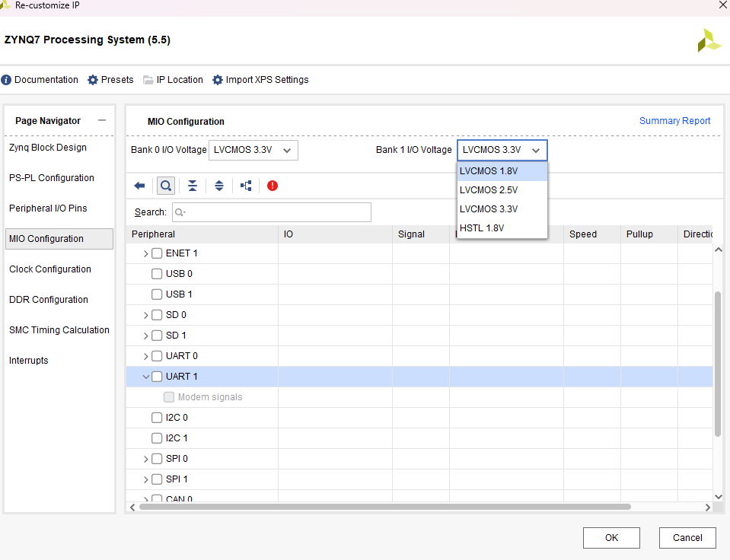Click the tree hierarchy toolbar icon
Image resolution: width=730 pixels, height=560 pixels.
pyautogui.click(x=246, y=186)
